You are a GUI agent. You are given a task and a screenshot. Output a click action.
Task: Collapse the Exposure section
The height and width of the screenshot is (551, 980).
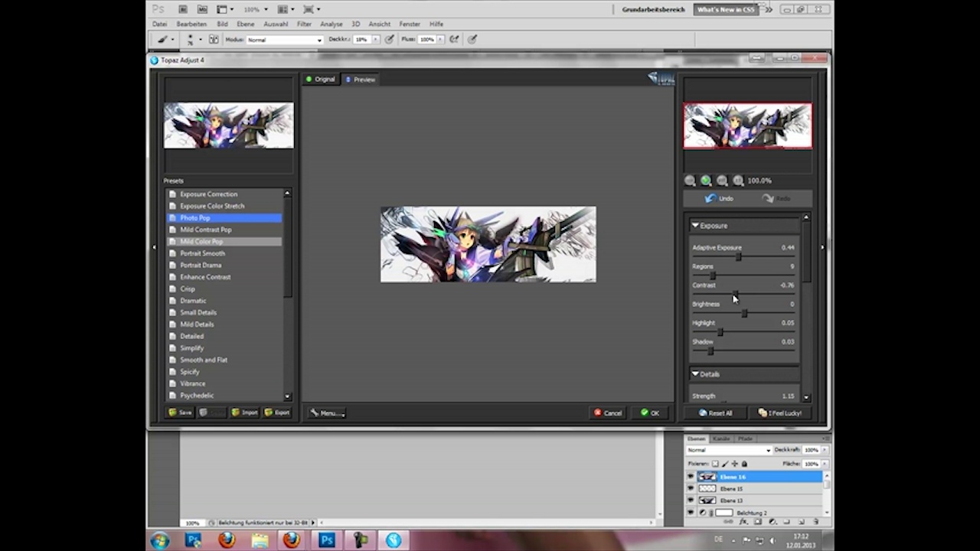point(695,226)
